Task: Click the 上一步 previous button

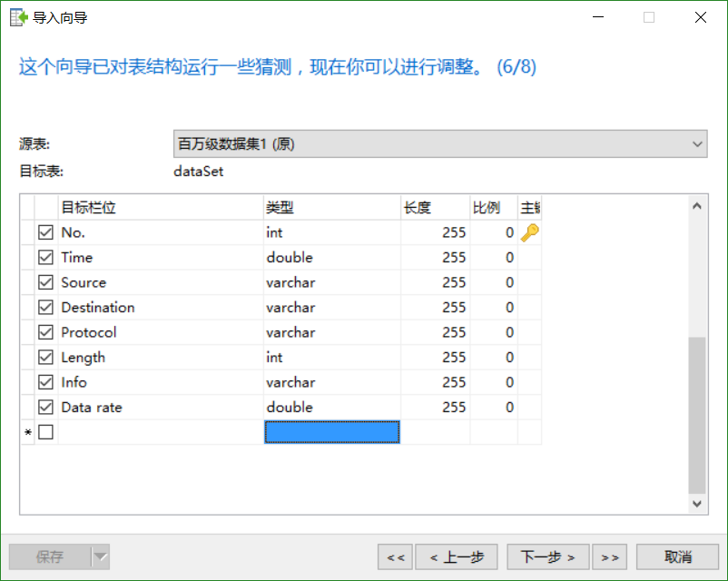Action: (456, 556)
